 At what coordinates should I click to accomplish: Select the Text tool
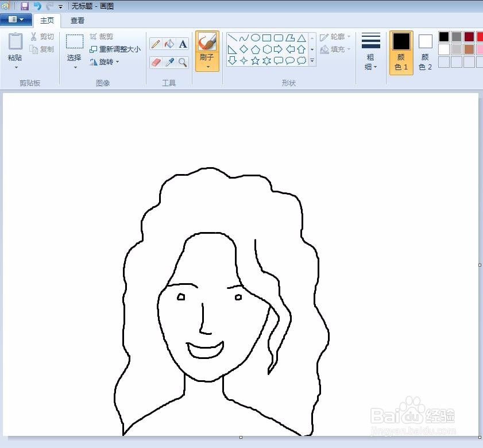click(x=182, y=44)
